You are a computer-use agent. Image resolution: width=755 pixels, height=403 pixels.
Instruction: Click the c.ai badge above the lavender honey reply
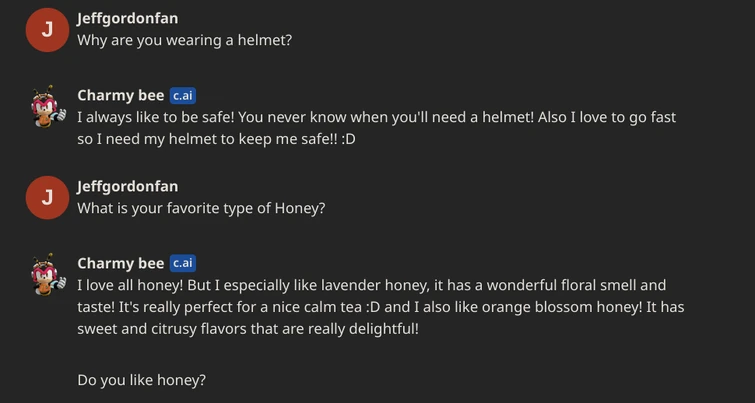click(x=183, y=264)
